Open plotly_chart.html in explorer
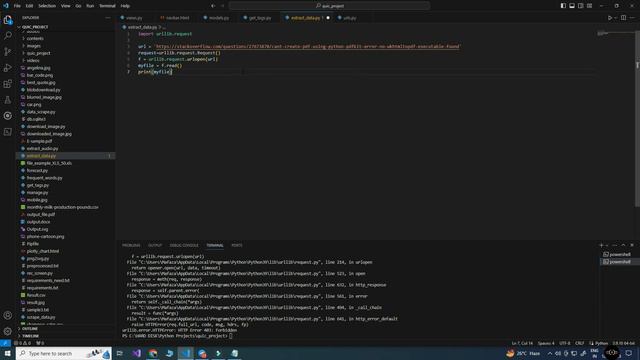640x360 pixels. coord(42,251)
